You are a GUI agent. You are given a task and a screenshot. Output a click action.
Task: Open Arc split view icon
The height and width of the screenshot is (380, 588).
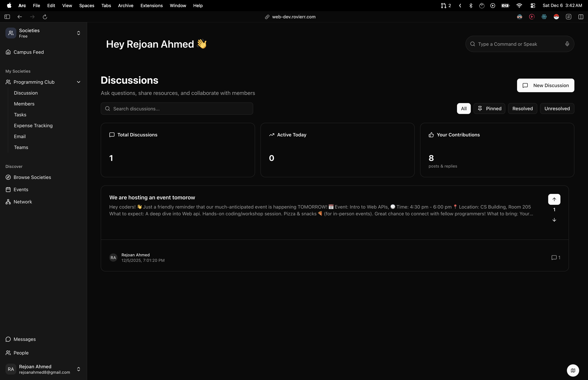[581, 17]
